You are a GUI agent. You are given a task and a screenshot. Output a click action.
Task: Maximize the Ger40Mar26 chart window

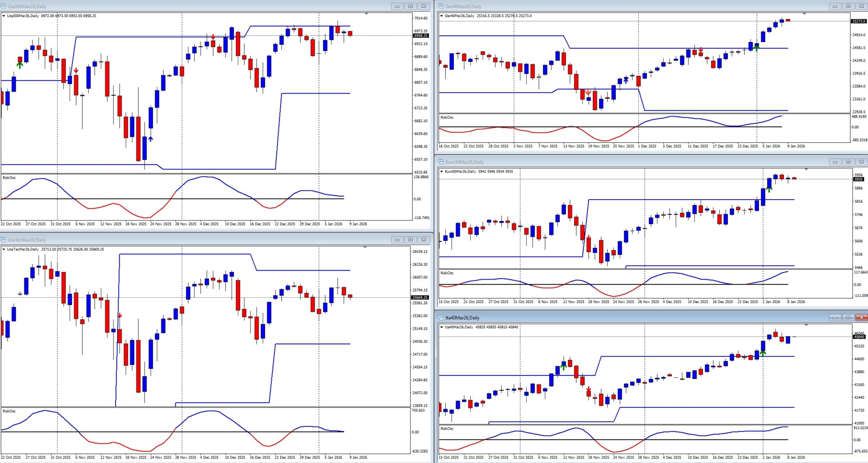[848, 6]
